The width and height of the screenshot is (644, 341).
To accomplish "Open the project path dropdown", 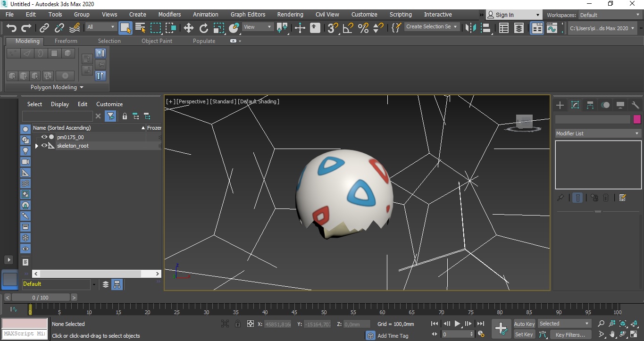I will [602, 28].
